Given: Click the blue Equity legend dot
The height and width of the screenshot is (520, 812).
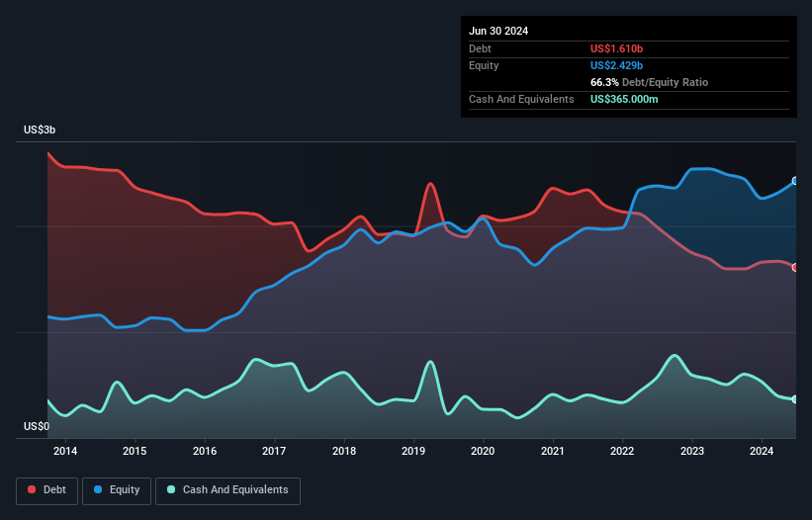Looking at the screenshot, I should (98, 489).
